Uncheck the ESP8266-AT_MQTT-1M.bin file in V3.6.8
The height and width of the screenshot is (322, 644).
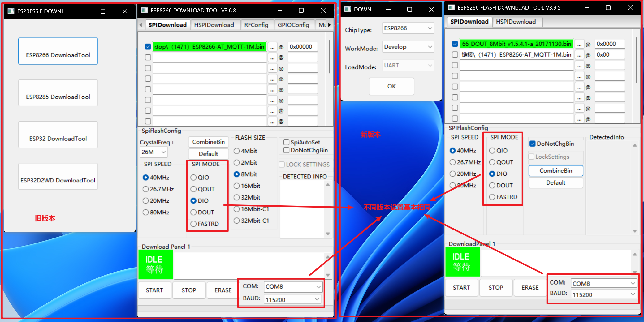[148, 47]
